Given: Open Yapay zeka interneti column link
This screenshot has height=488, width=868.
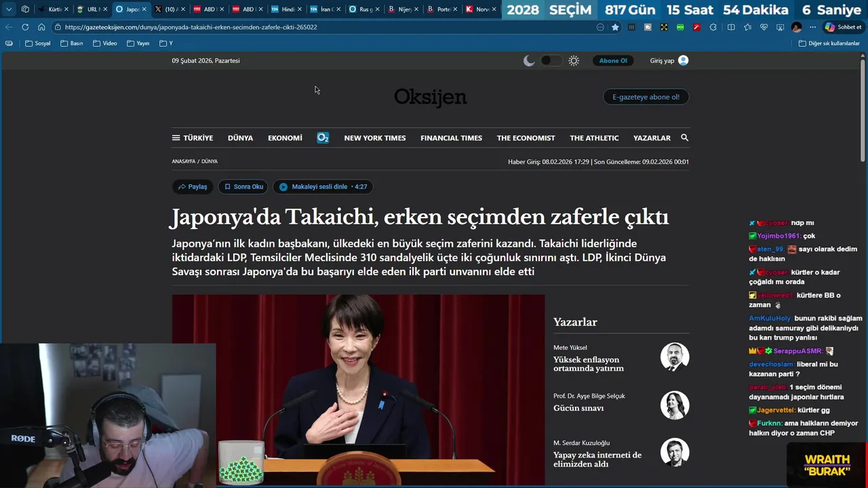Looking at the screenshot, I should pyautogui.click(x=597, y=460).
